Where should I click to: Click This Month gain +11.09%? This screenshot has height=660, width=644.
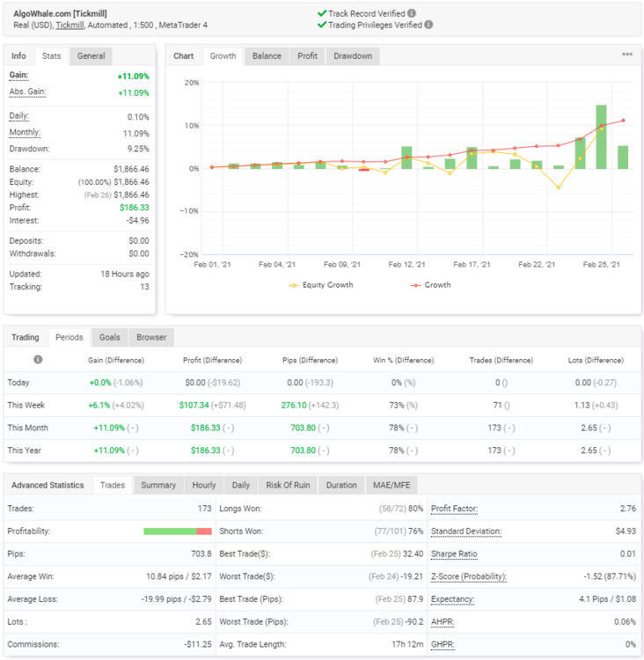(x=109, y=428)
